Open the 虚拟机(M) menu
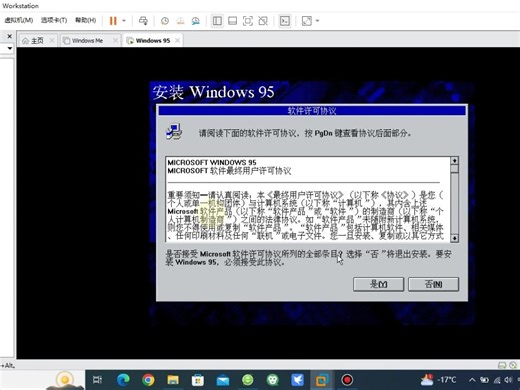 tap(19, 20)
